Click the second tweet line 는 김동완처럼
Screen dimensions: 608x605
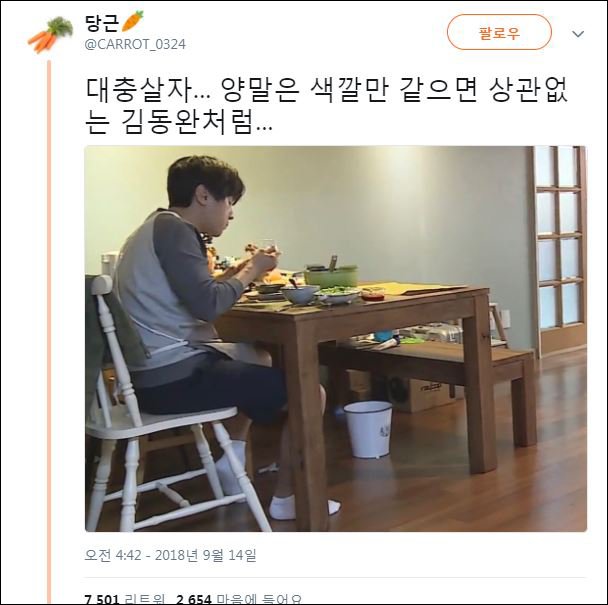pos(178,123)
